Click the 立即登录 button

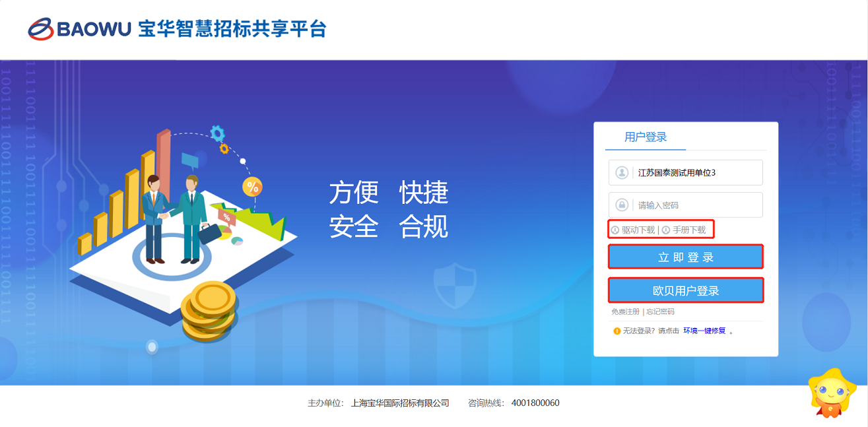click(x=686, y=257)
